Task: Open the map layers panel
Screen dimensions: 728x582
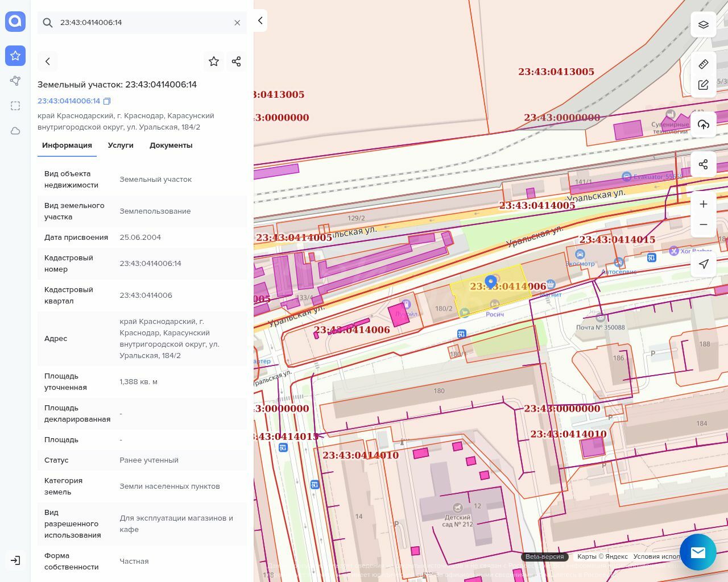Action: point(703,25)
